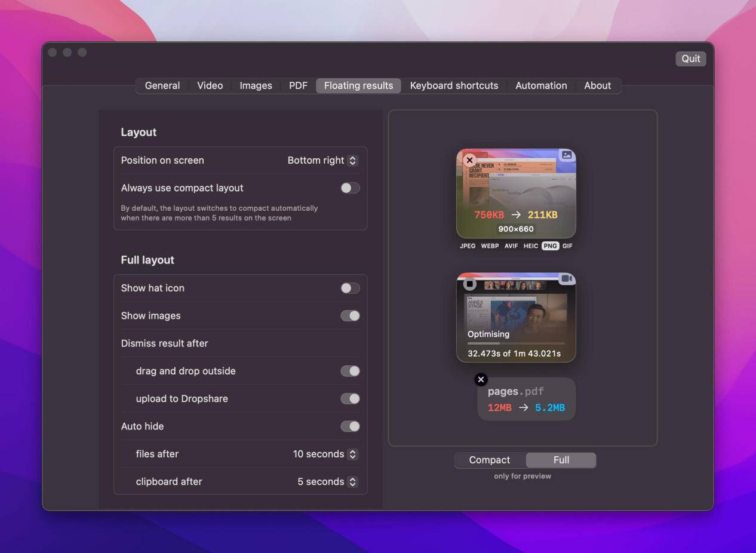Click the Layout section heading

tap(139, 132)
